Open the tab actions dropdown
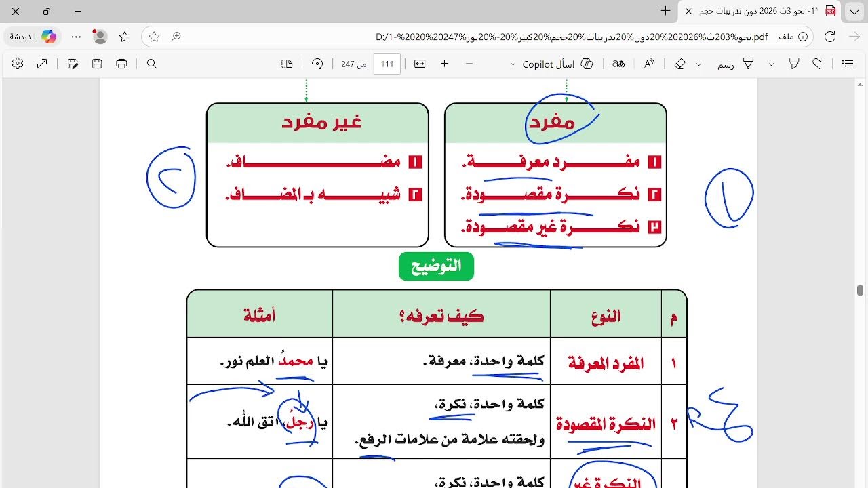 854,11
